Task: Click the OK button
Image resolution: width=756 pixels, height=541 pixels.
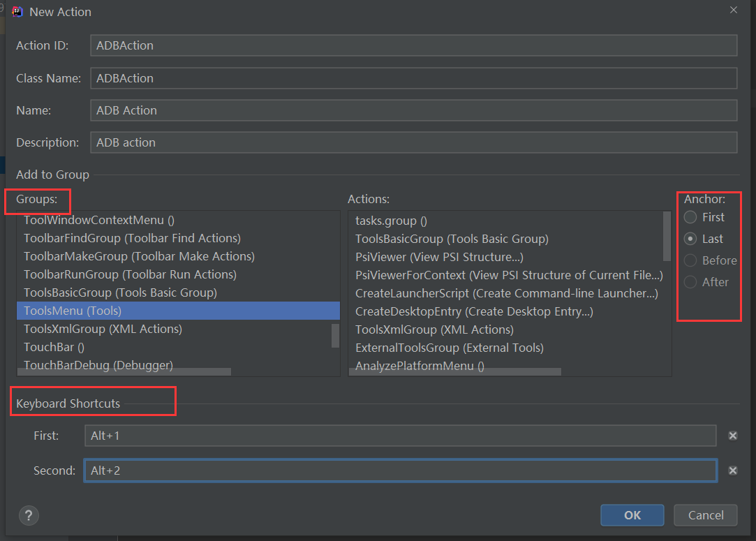Action: pyautogui.click(x=632, y=515)
